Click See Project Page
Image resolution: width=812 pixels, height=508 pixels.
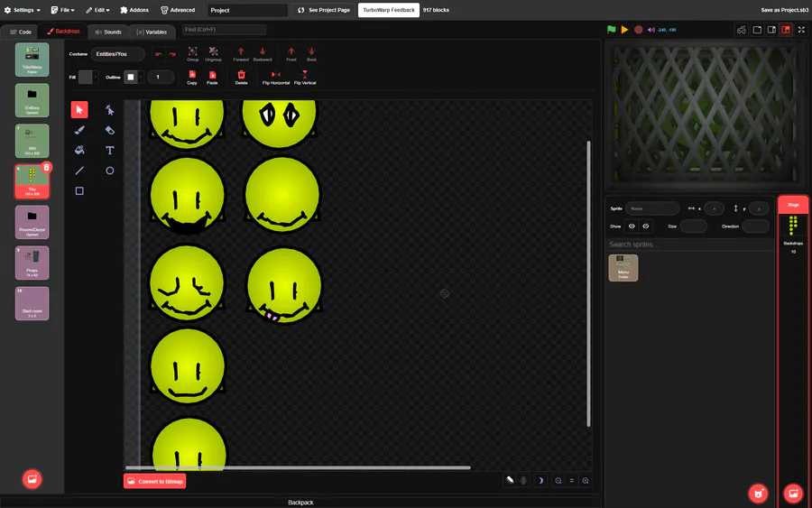coord(324,10)
